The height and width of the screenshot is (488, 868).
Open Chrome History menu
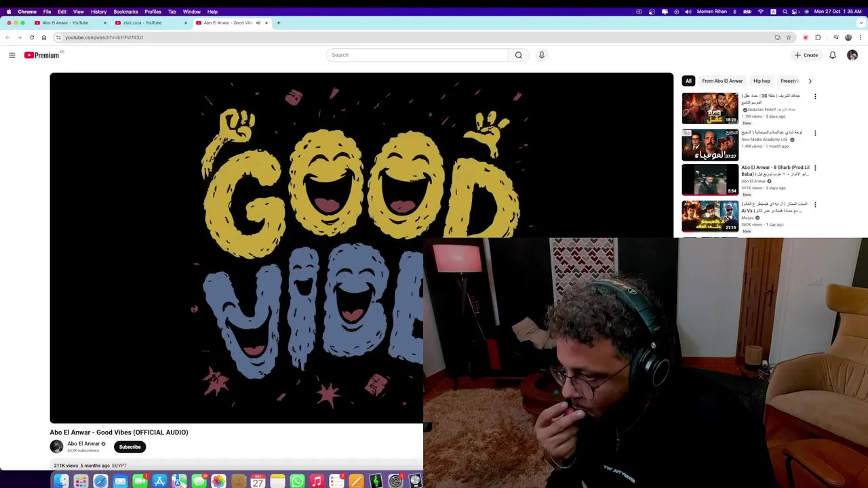pos(98,12)
